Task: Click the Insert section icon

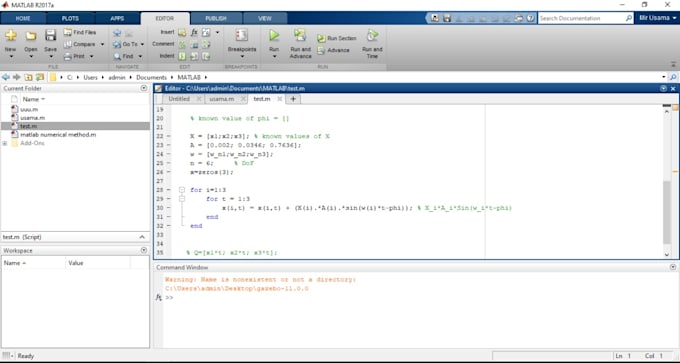Action: coord(182,33)
